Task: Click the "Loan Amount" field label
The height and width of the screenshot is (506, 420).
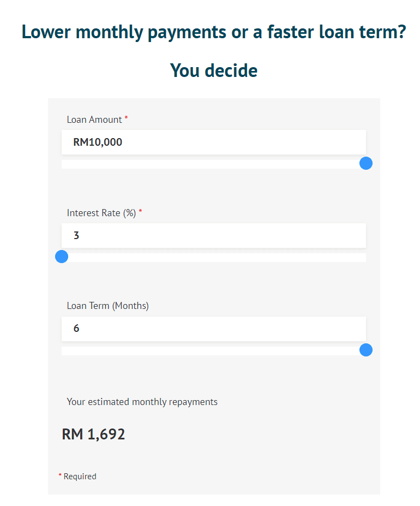Action: (94, 120)
